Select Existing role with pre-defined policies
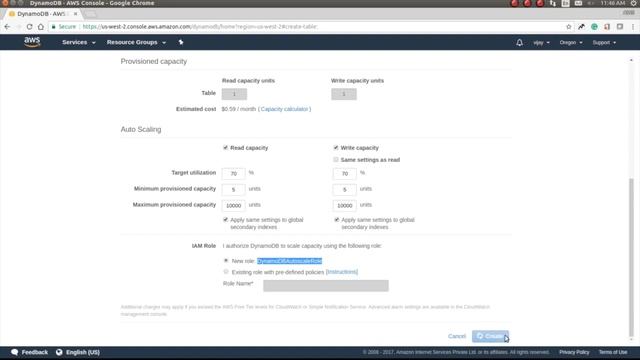Image resolution: width=640 pixels, height=360 pixels. point(226,271)
